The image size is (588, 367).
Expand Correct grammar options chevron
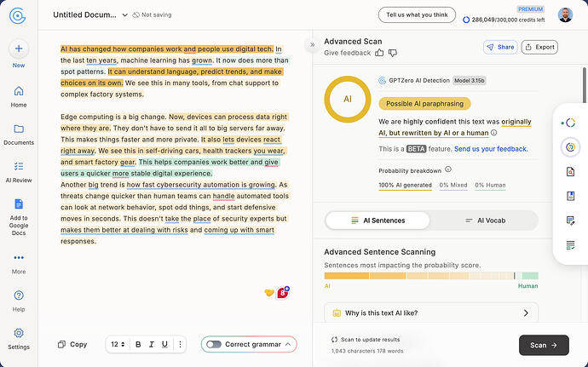pyautogui.click(x=288, y=344)
